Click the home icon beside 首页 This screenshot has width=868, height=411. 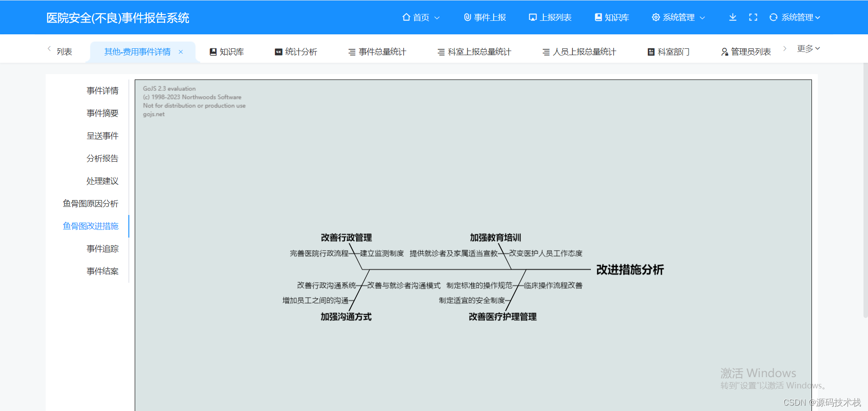[x=406, y=17]
